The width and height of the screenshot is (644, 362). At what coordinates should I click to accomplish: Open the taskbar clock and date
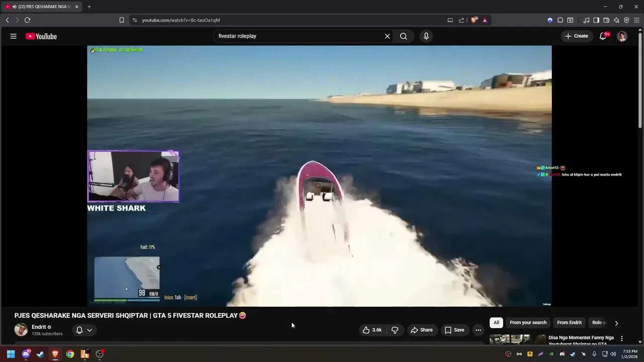click(630, 354)
